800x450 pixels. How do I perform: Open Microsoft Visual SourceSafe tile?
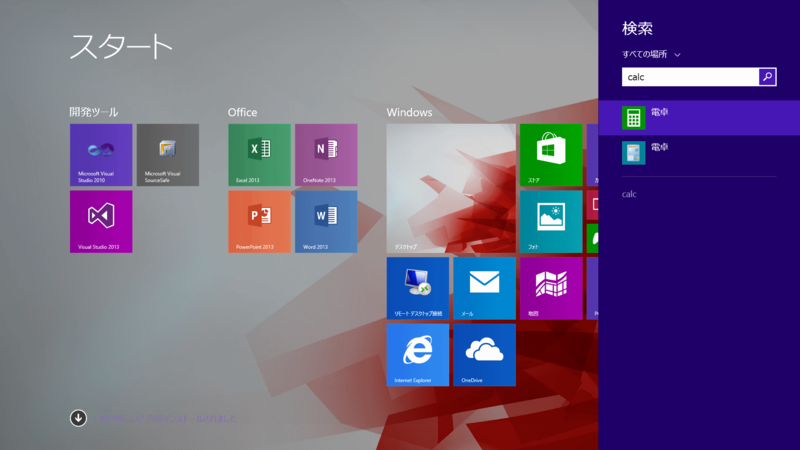(x=168, y=155)
